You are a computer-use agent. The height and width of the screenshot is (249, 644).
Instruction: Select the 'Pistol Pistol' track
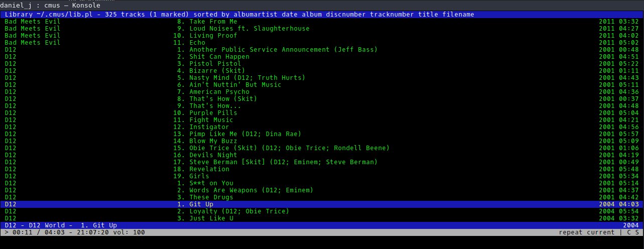(x=322, y=64)
